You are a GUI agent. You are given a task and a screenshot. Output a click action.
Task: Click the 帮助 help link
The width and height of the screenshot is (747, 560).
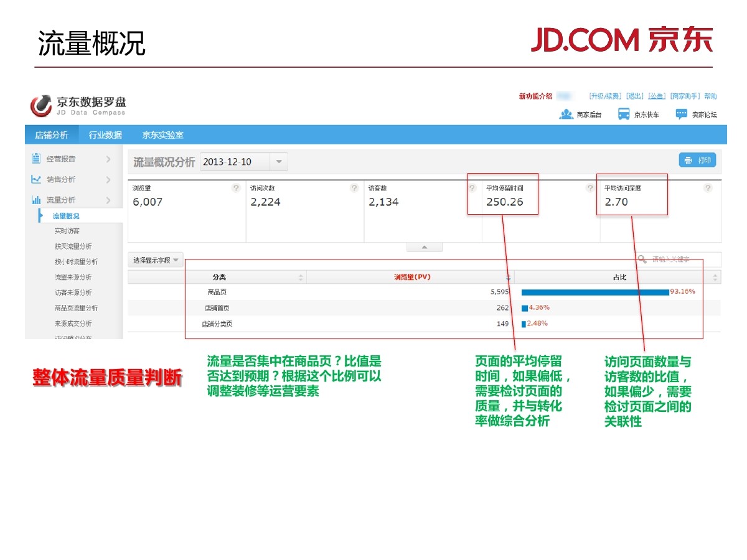point(710,96)
